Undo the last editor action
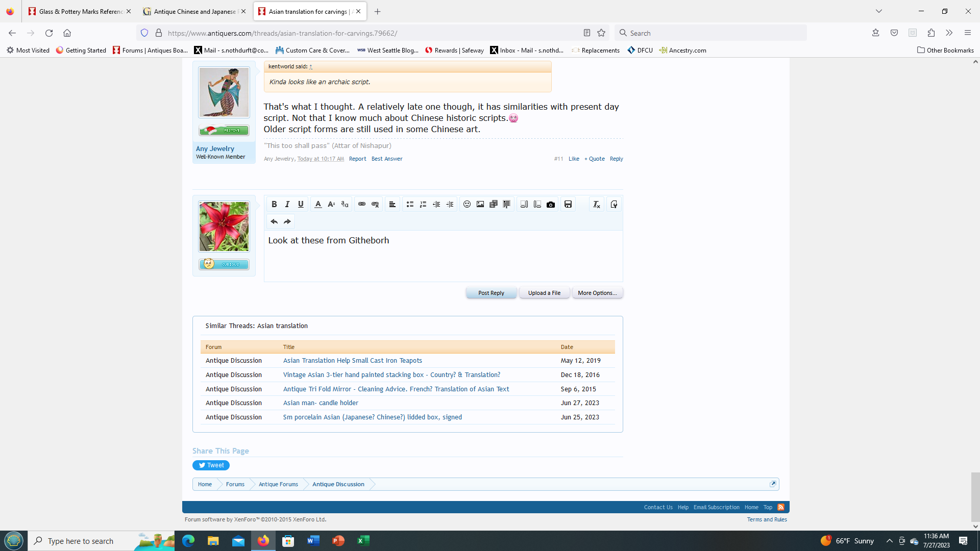 274,221
